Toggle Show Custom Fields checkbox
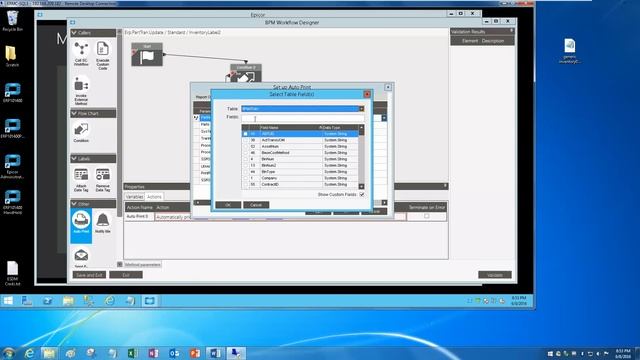The image size is (640, 360). pos(362,195)
